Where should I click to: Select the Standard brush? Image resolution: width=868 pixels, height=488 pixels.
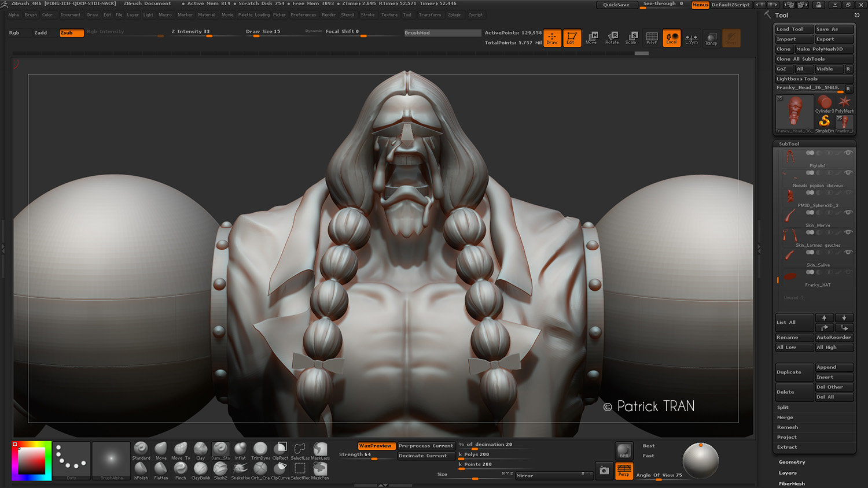(x=141, y=451)
